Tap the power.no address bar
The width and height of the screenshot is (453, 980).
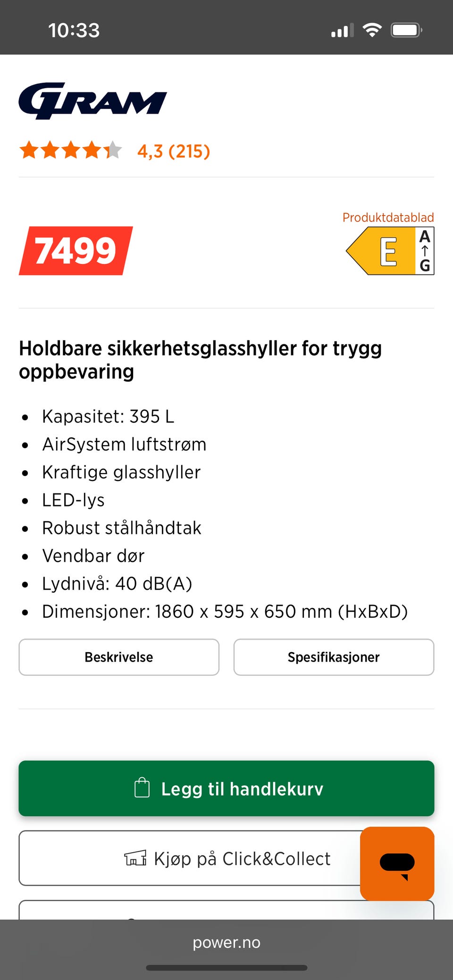pos(226,942)
